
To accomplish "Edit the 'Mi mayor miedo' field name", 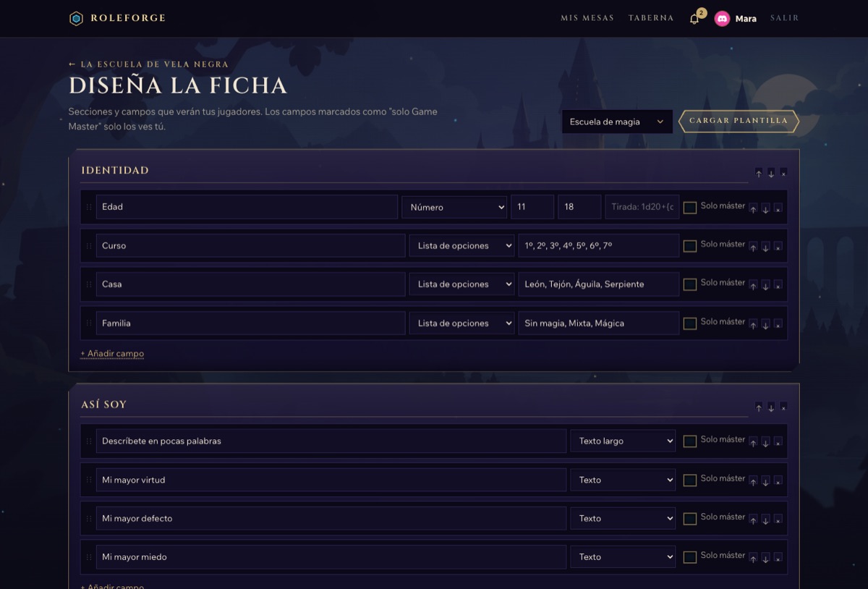I will point(331,557).
